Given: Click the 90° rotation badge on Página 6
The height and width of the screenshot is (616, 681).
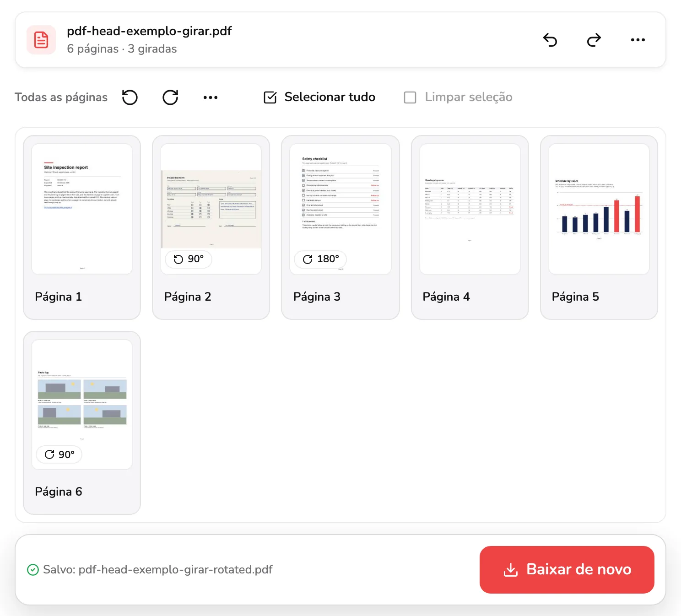Looking at the screenshot, I should [x=59, y=454].
